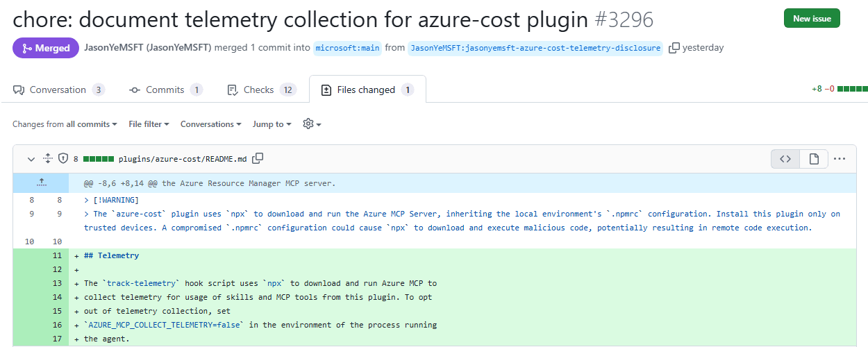Copy the plugins/azure-cost/README.md file path
This screenshot has width=868, height=347.
(x=258, y=159)
